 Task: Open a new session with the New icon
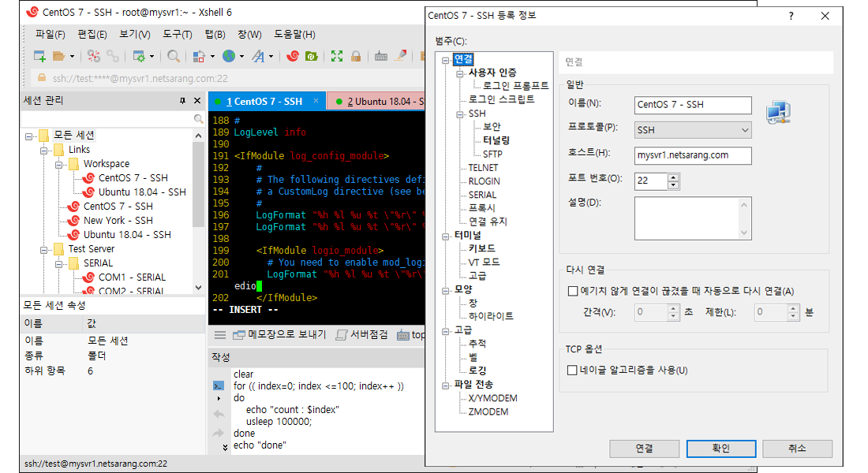[39, 56]
